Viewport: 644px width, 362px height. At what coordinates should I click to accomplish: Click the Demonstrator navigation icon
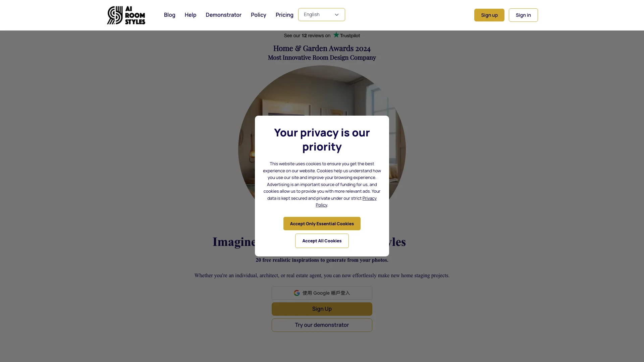tap(223, 15)
